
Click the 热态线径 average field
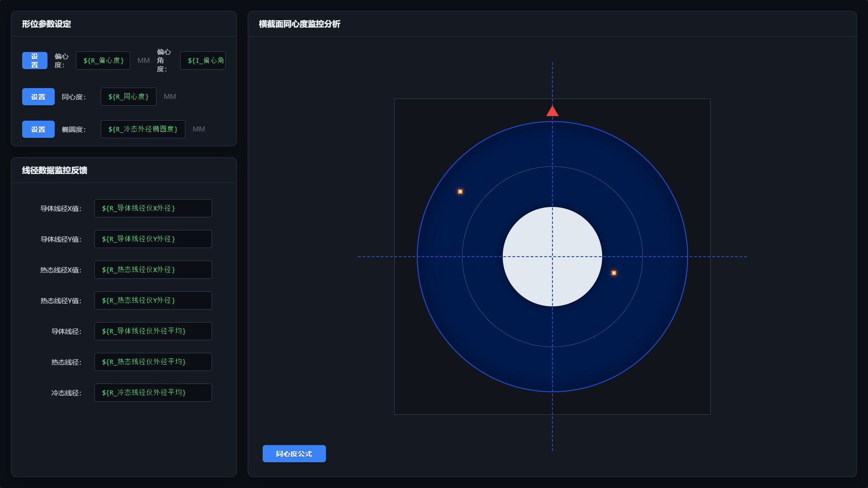(153, 362)
